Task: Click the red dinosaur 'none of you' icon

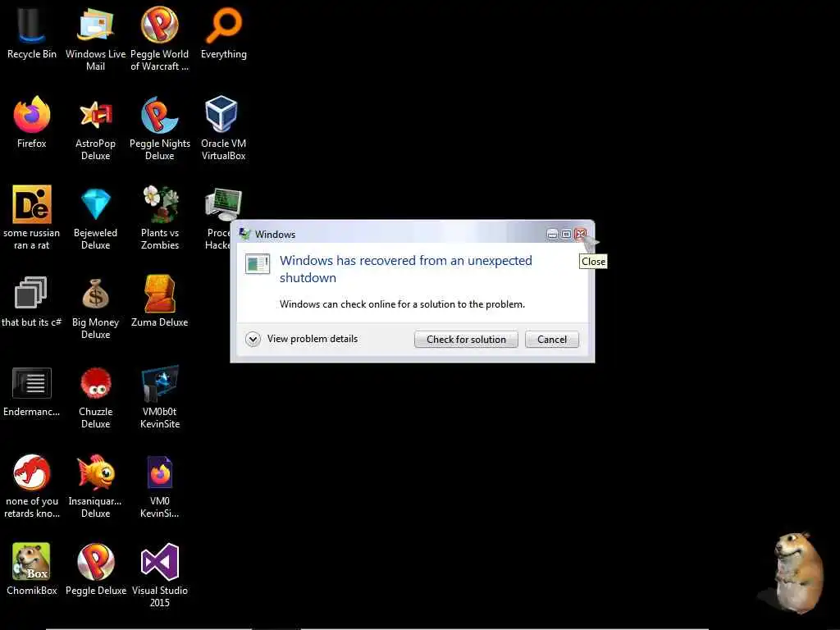Action: (x=32, y=472)
